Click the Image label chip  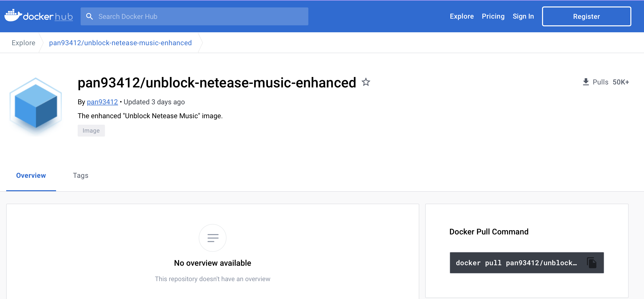coord(91,131)
